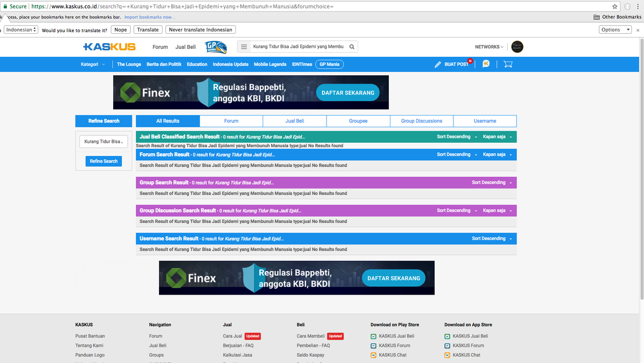This screenshot has width=644, height=363.
Task: Open Sort Descending in Jual Beli results
Action: coord(457,137)
